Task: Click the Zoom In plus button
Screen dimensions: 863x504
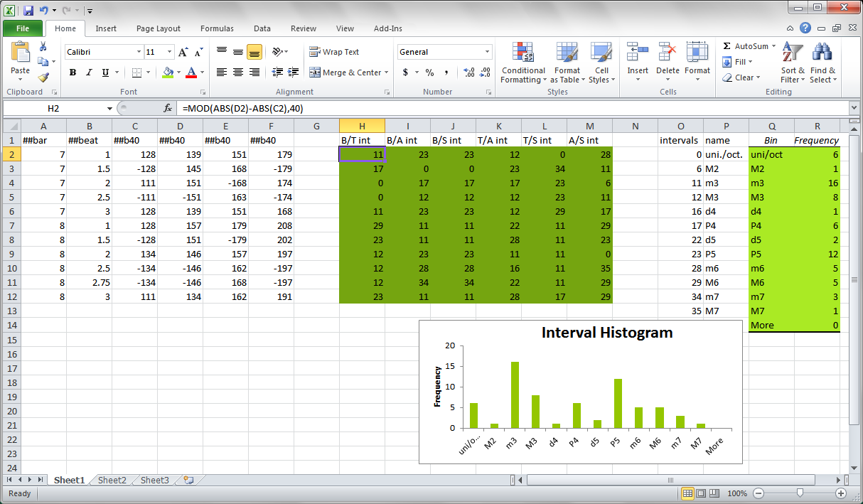Action: [x=841, y=493]
